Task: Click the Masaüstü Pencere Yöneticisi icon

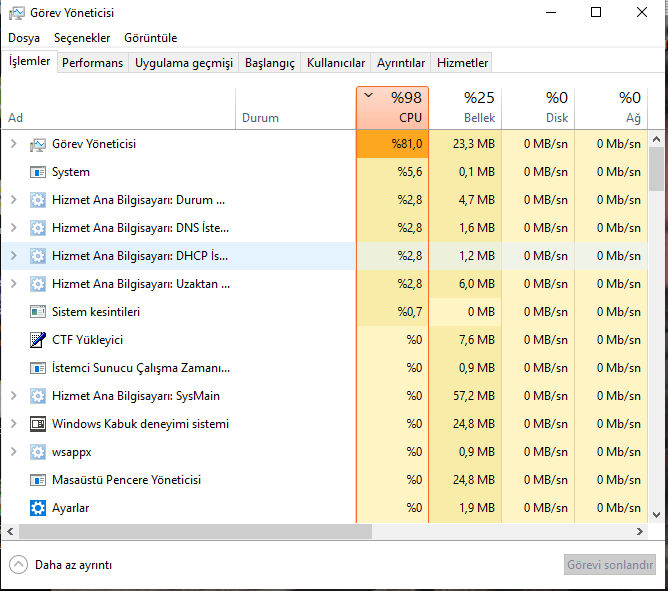Action: pyautogui.click(x=37, y=480)
